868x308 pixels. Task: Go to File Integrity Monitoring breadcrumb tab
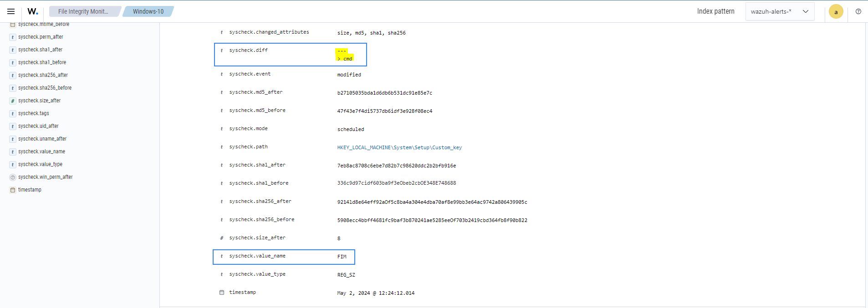[x=83, y=11]
